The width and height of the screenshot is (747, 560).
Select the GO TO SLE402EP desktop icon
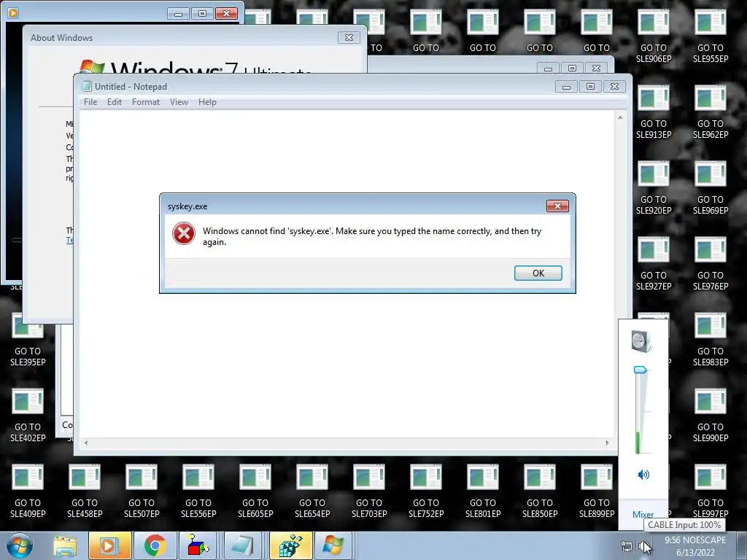[x=28, y=415]
